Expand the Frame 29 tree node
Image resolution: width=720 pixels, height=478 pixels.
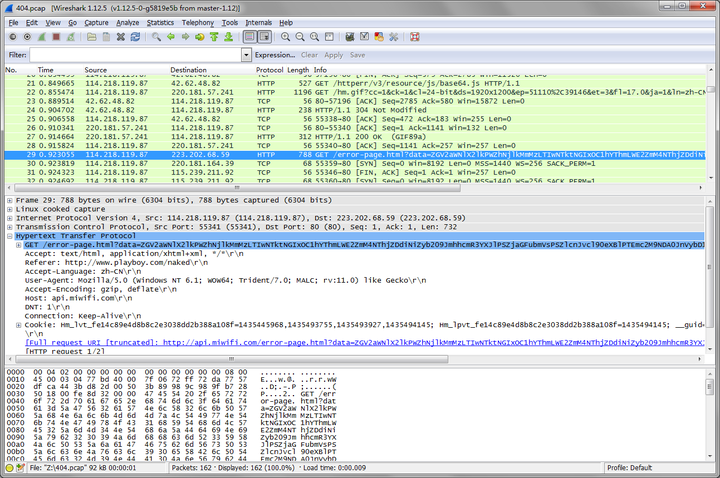10,201
